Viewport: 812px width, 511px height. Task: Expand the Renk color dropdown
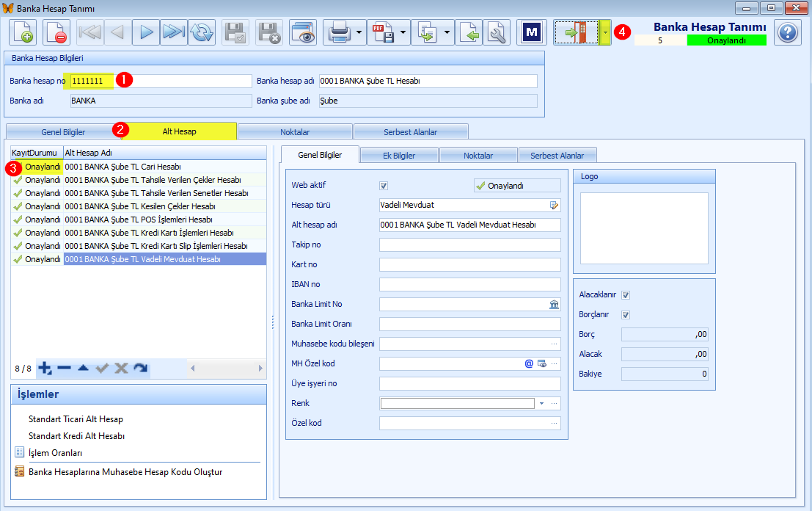[541, 403]
